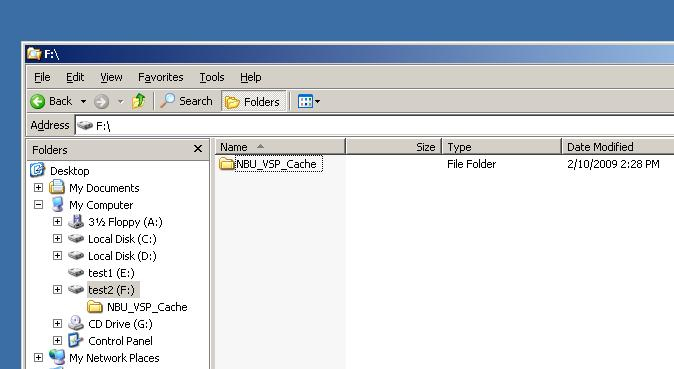Sort by the Type column header
The image size is (674, 369).
point(502,147)
